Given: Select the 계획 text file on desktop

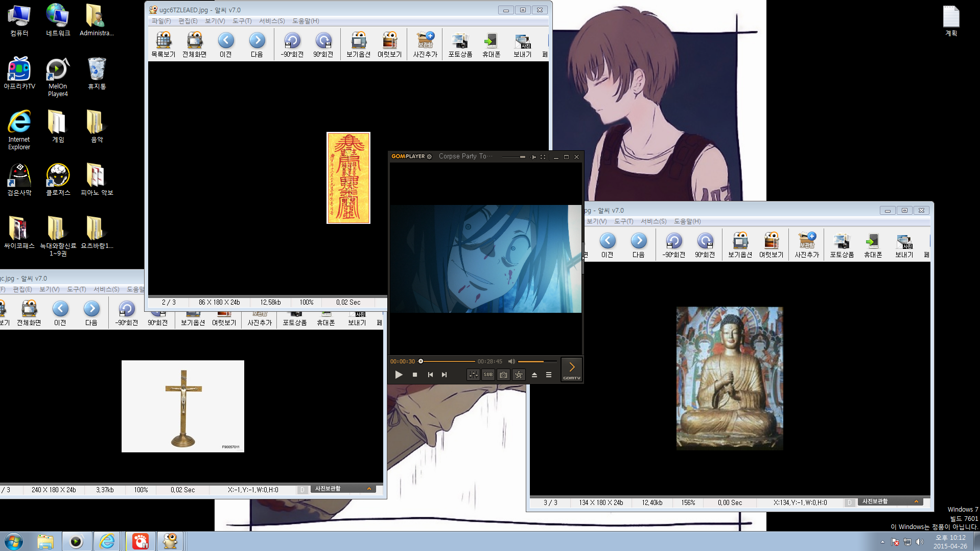Looking at the screenshot, I should pyautogui.click(x=951, y=21).
